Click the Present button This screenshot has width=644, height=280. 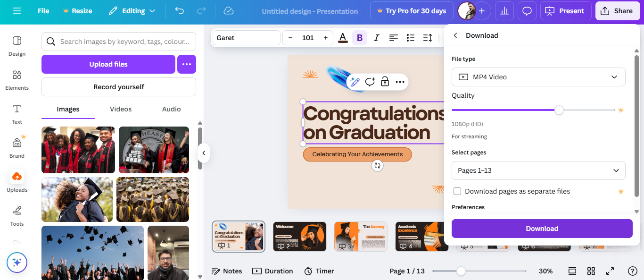pos(565,11)
